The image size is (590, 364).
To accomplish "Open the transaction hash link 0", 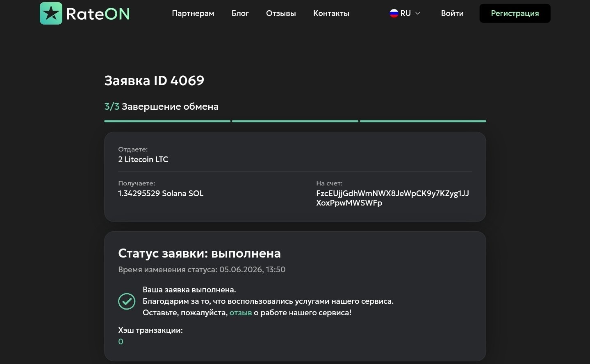I will pos(121,341).
